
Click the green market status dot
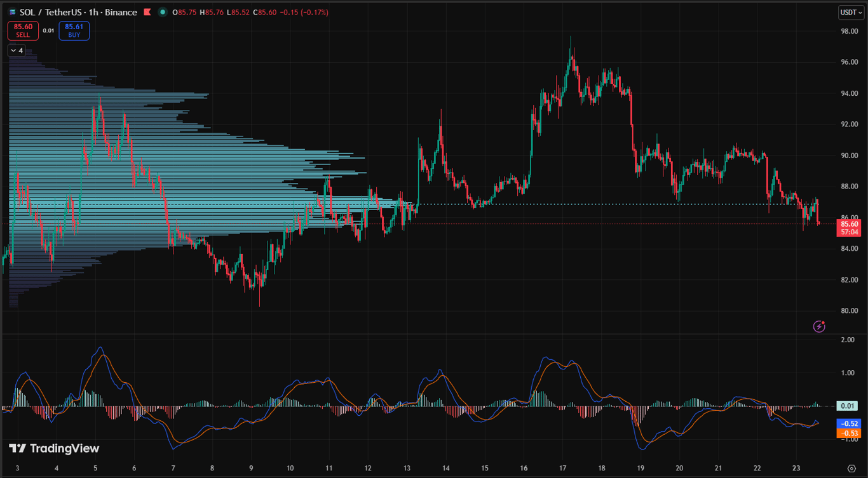163,12
